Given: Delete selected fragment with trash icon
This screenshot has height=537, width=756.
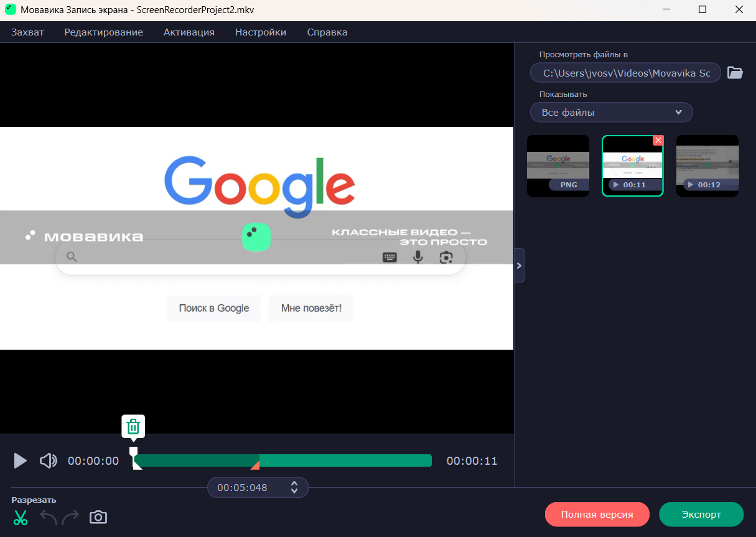Looking at the screenshot, I should coord(133,427).
